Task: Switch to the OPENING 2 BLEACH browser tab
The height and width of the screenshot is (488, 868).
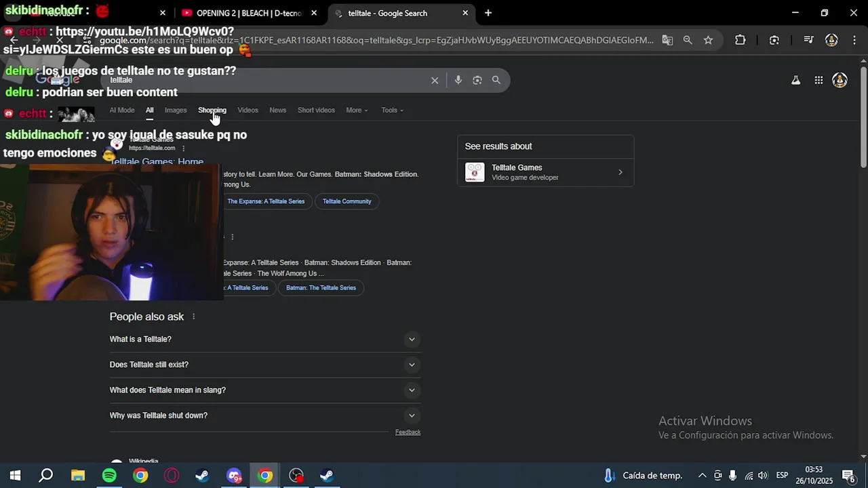Action: pyautogui.click(x=249, y=13)
